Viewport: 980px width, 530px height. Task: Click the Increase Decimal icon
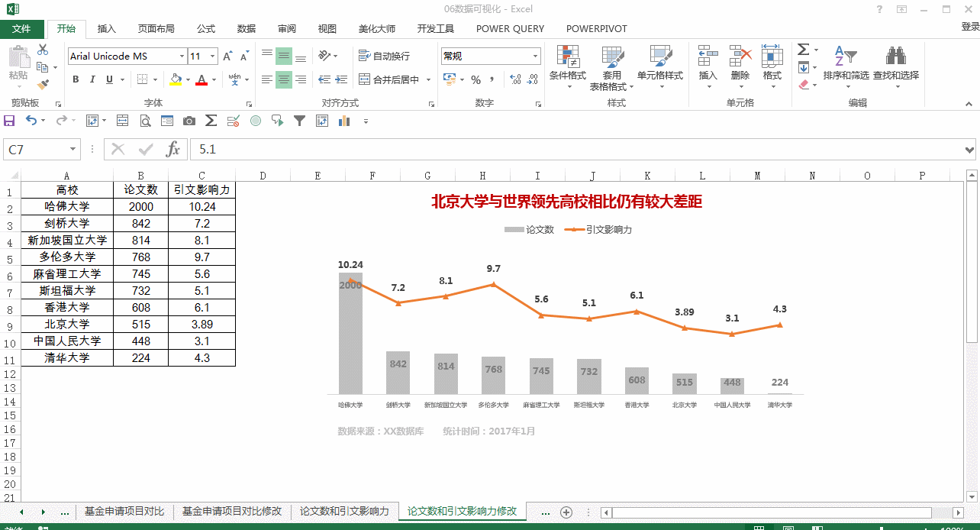click(x=514, y=79)
